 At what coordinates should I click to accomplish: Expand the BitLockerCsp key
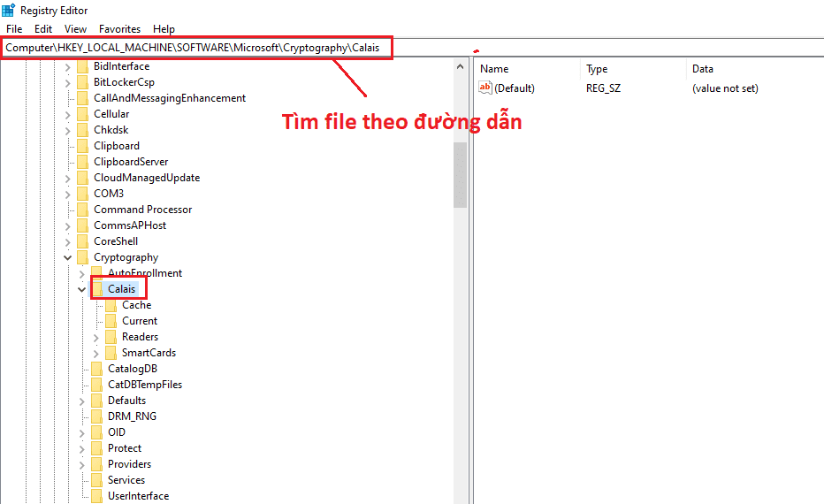tap(67, 83)
